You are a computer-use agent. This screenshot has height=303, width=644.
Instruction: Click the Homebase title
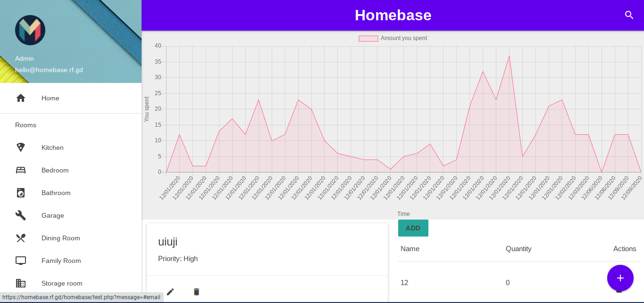click(x=393, y=15)
